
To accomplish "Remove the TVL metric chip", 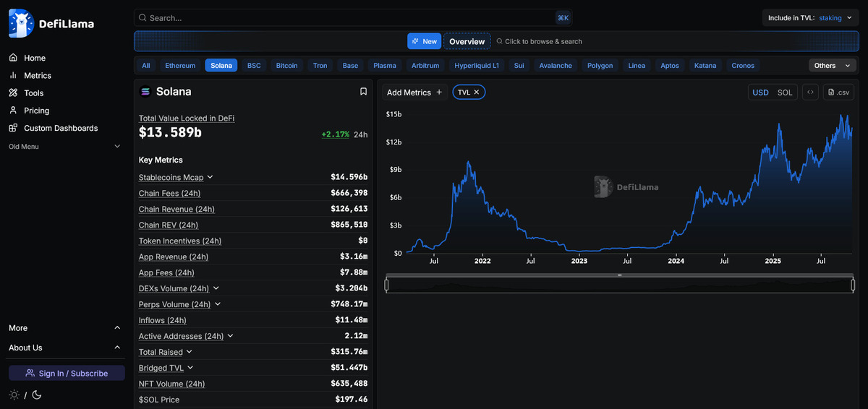I will [x=477, y=92].
